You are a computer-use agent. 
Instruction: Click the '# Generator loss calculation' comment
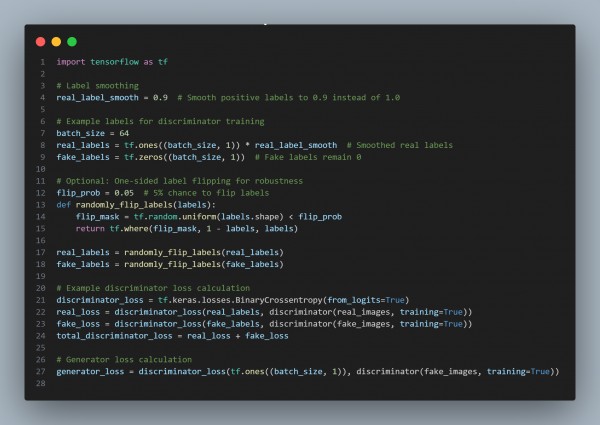[x=124, y=360]
